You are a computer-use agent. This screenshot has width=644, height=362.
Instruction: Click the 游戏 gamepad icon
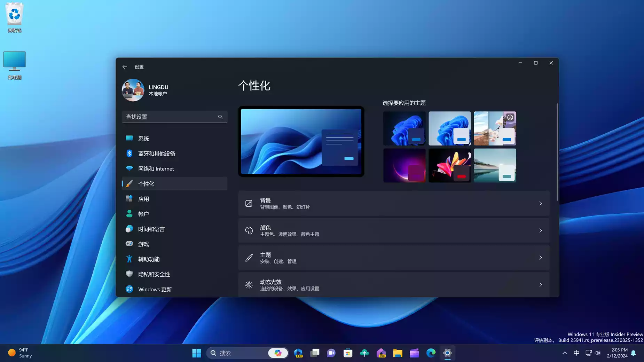pyautogui.click(x=129, y=244)
